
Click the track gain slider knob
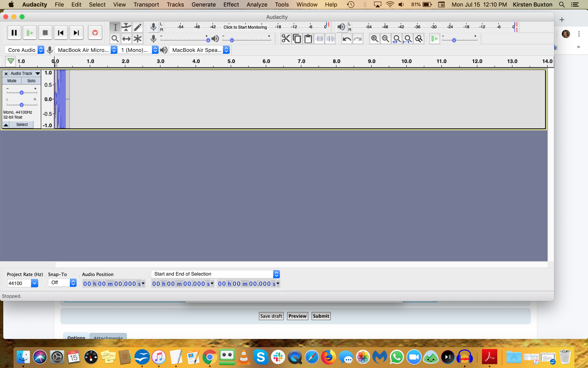point(22,92)
